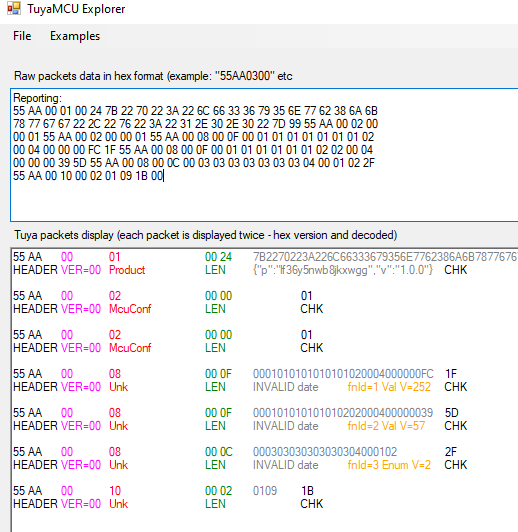Open the Examples menu
Image resolution: width=518 pixels, height=532 pixels.
[75, 36]
